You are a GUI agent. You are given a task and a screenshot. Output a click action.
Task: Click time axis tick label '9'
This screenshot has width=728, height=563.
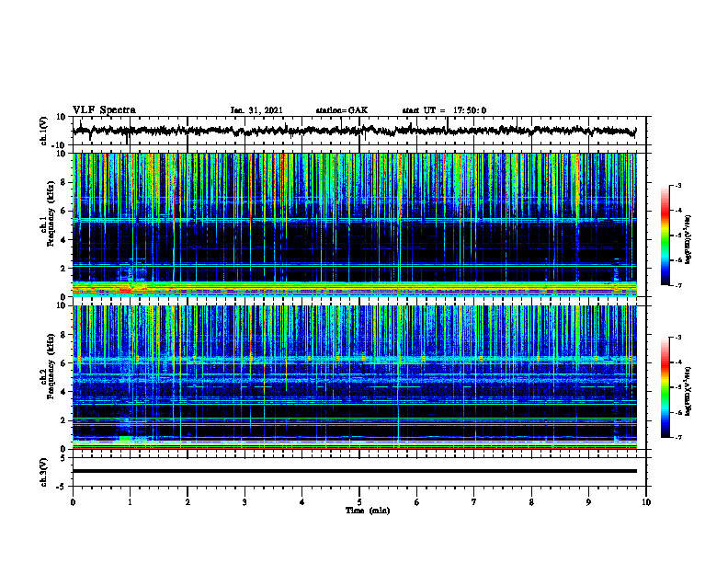[588, 502]
